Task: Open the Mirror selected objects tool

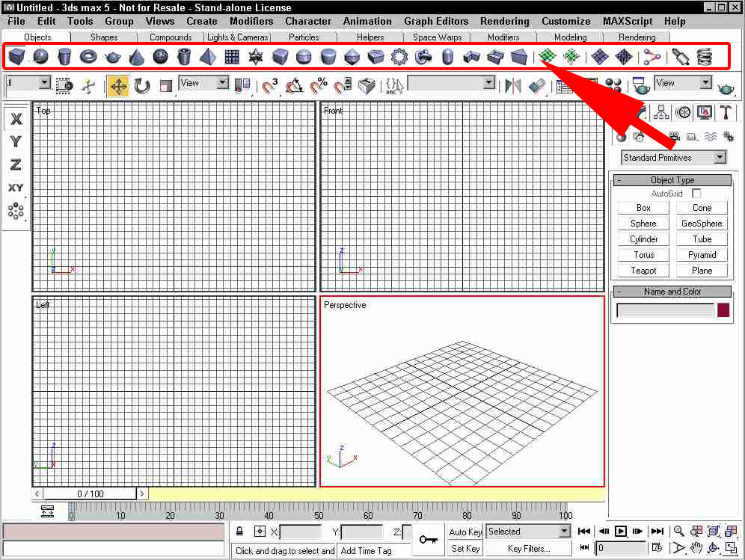Action: tap(512, 86)
